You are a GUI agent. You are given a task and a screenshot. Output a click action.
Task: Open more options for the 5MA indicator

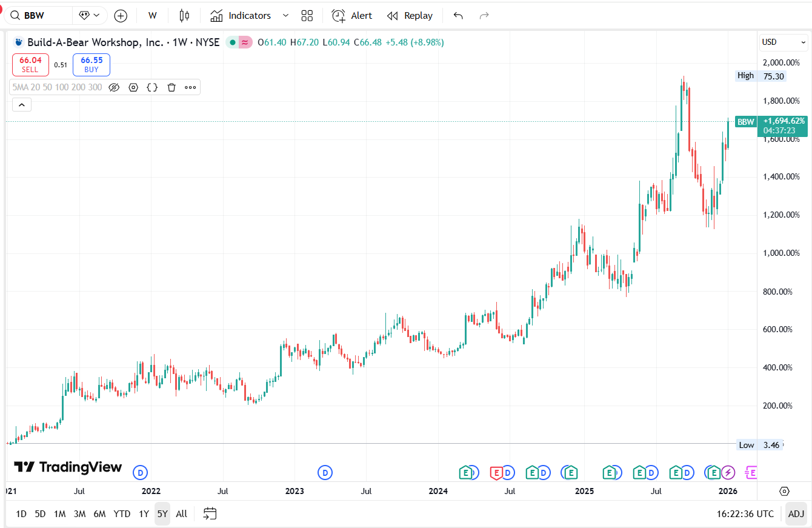(190, 87)
